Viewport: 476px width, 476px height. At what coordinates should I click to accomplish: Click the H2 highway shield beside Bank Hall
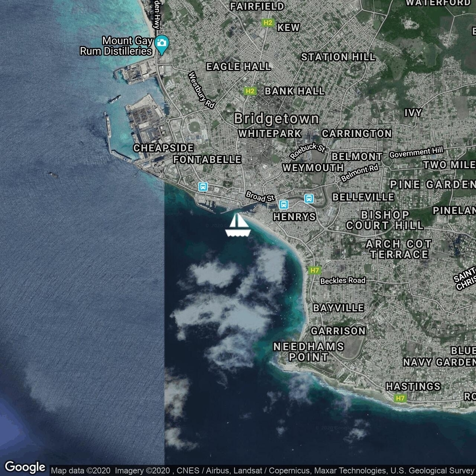click(x=250, y=91)
